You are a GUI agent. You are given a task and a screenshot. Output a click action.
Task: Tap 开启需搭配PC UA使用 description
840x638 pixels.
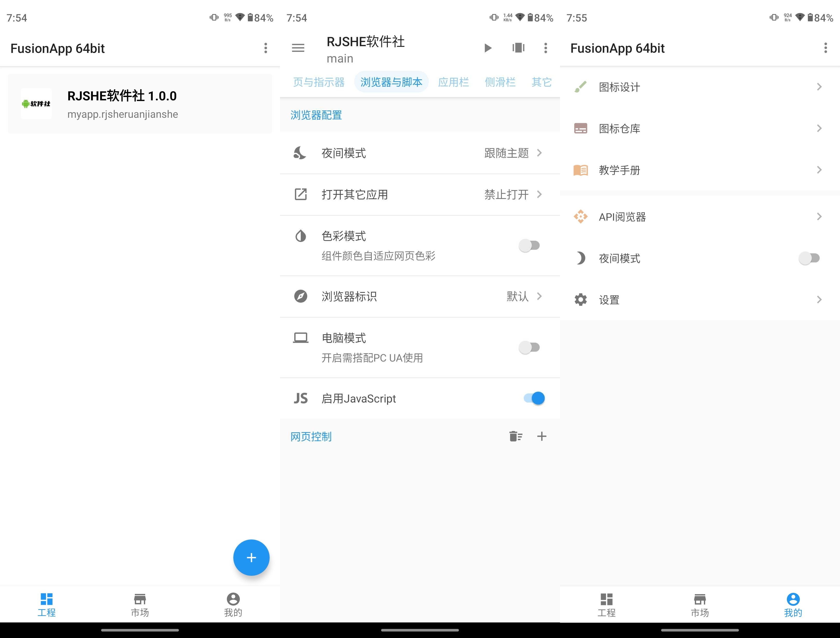point(372,358)
